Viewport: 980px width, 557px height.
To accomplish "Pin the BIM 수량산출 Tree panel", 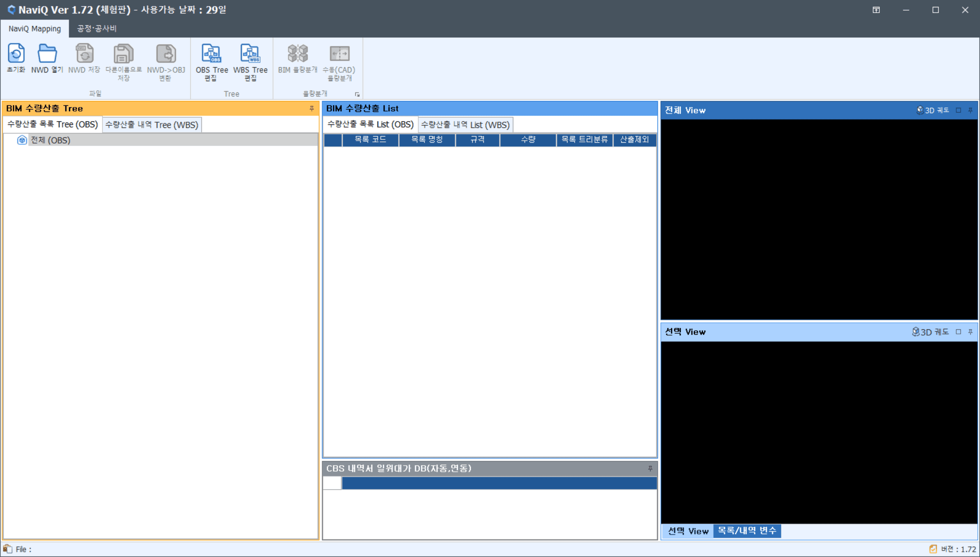I will coord(311,108).
